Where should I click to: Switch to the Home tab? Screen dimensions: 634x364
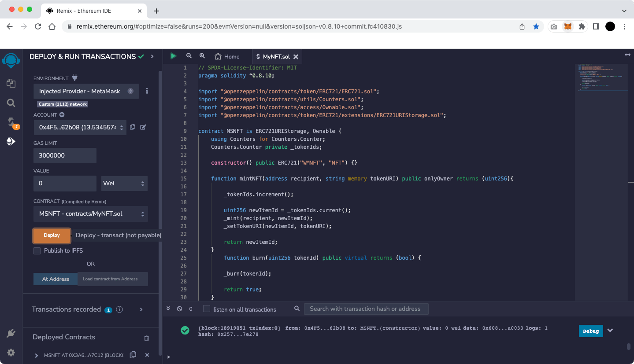(x=227, y=56)
